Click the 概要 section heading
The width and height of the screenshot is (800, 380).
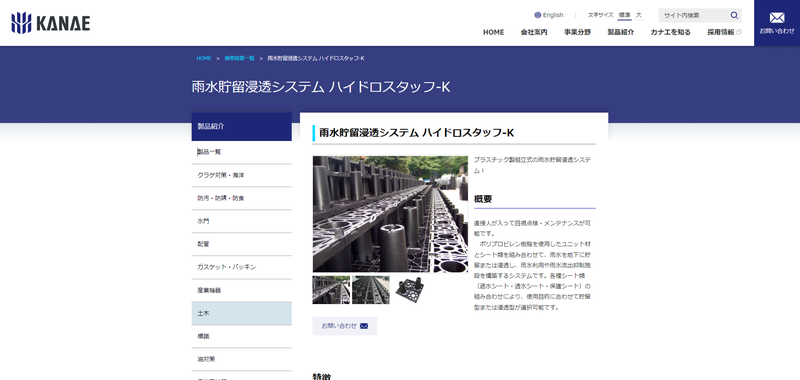[x=483, y=199]
